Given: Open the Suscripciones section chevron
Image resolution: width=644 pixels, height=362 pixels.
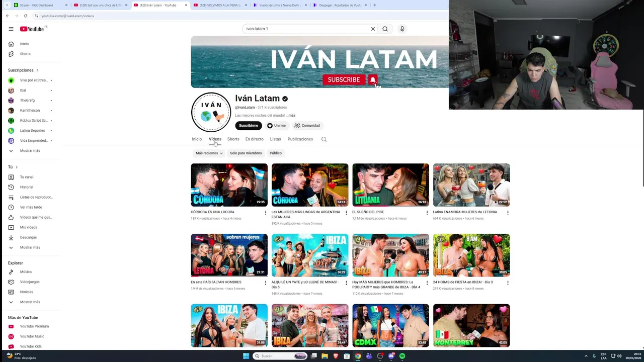Looking at the screenshot, I should (37, 70).
